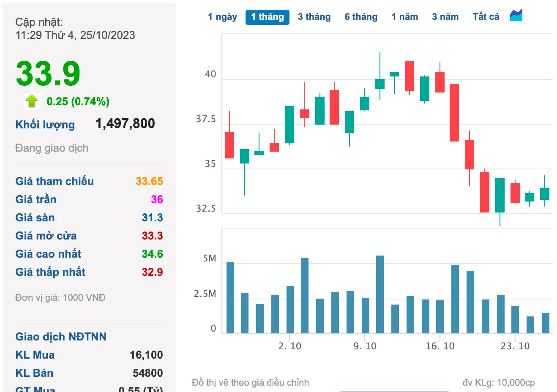This screenshot has width=557, height=392.
Task: Click the update timestamp 11:29 Thứ 4, 25/10/2023
Action: pyautogui.click(x=75, y=35)
